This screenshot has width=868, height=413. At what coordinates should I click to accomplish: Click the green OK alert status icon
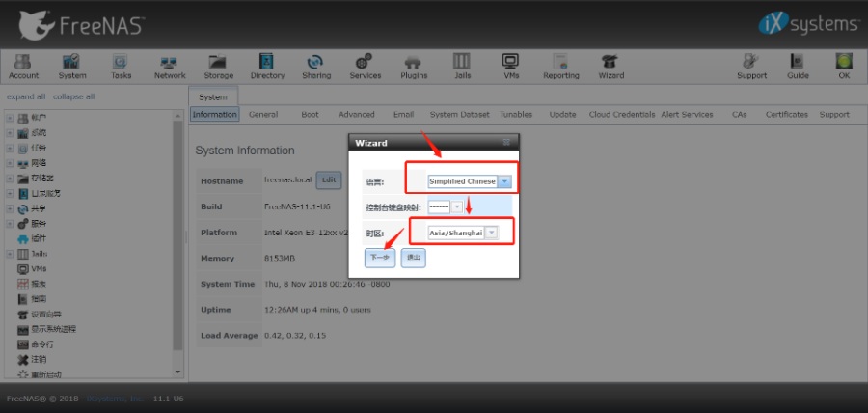(844, 66)
